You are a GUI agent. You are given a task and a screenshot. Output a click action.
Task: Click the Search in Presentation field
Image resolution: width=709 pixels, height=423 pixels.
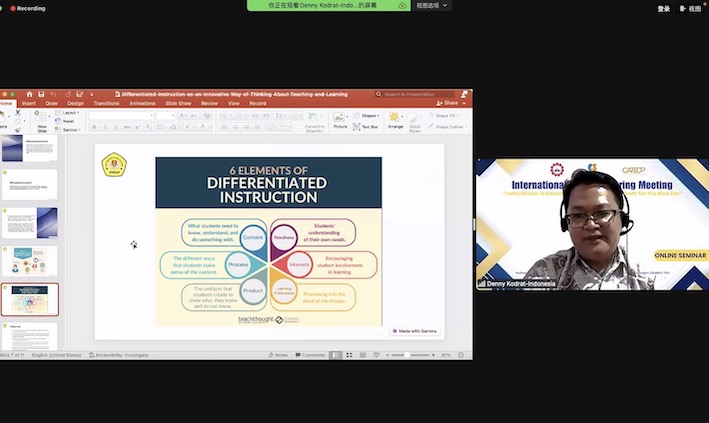(x=415, y=94)
